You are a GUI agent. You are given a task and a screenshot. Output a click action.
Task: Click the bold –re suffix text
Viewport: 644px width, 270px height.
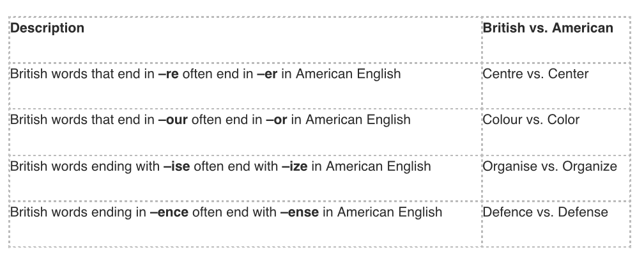pos(168,74)
